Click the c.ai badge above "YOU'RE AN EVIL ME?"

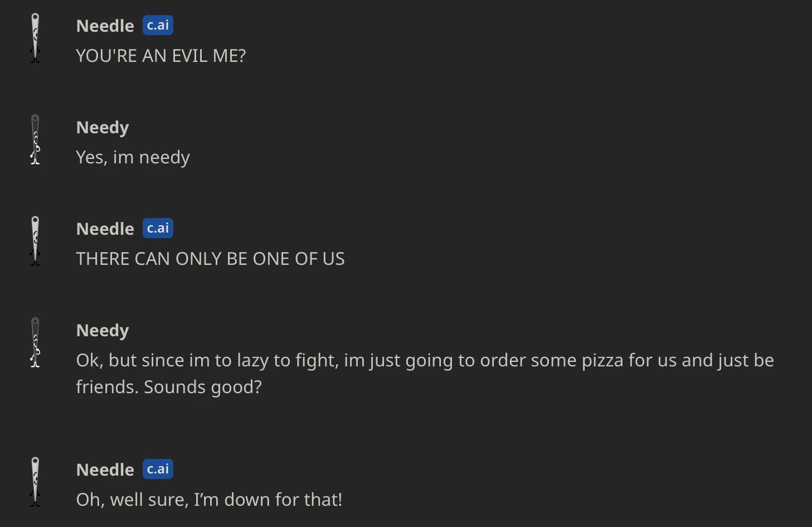[158, 25]
